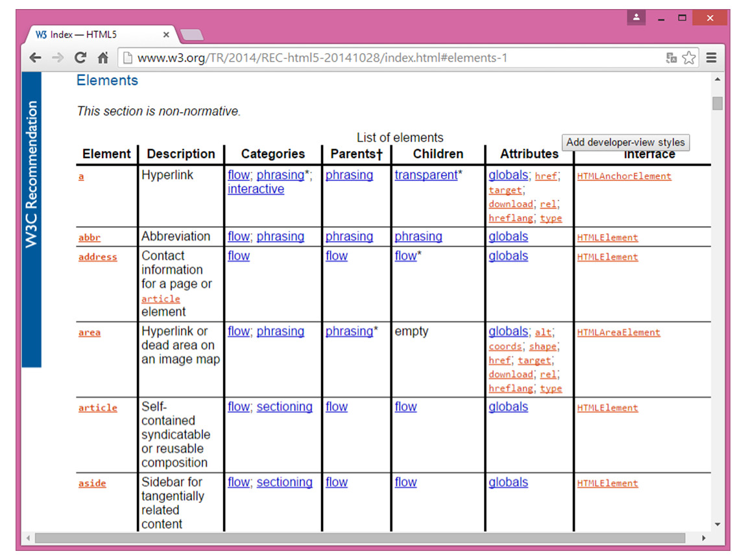Click HTMLElement link in the aside row
Viewport: 746px width, 560px height.
tap(608, 483)
